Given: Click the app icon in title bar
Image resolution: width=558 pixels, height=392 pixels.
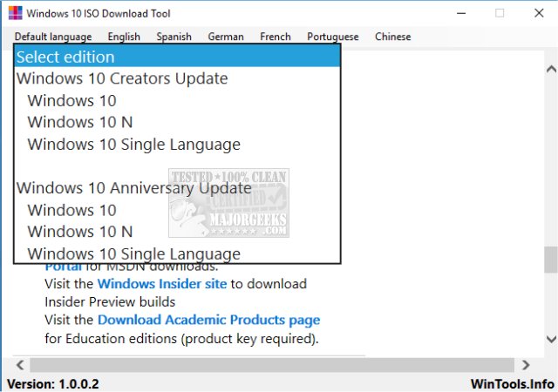Looking at the screenshot, I should (x=16, y=13).
